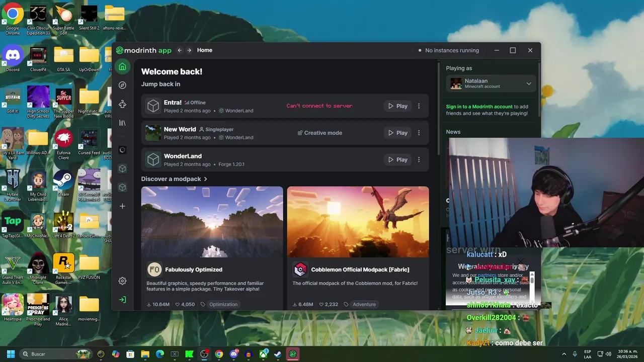Go forward with the right arrow
Image resolution: width=644 pixels, height=362 pixels.
point(189,50)
